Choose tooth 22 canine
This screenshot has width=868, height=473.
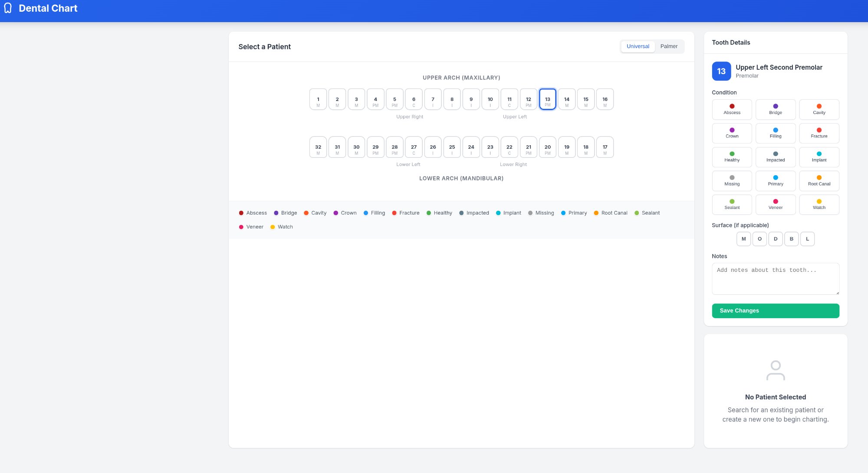click(x=509, y=147)
